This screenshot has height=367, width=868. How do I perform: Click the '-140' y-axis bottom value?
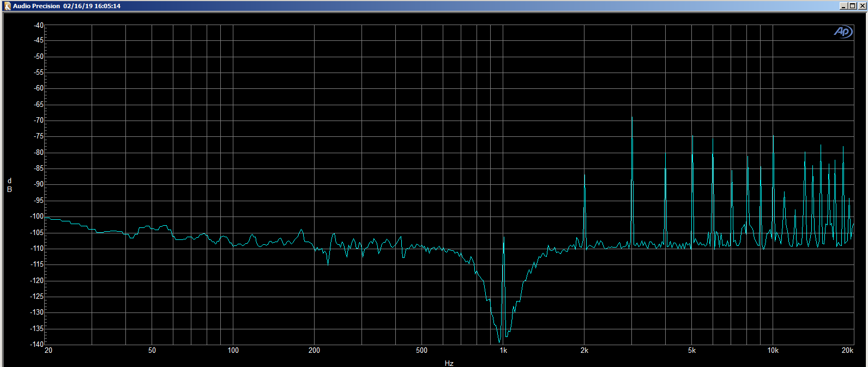pos(37,344)
